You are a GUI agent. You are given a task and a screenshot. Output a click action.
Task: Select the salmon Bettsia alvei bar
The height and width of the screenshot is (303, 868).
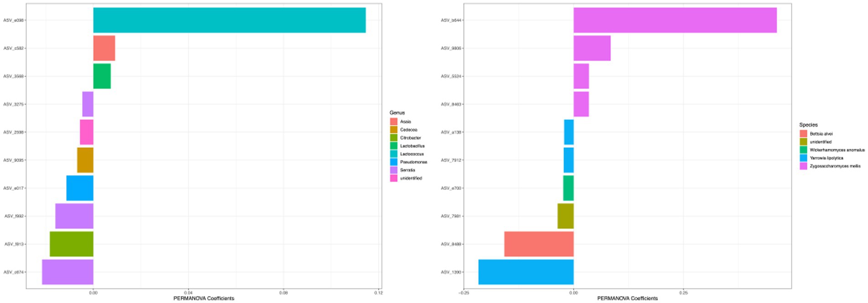tap(539, 244)
